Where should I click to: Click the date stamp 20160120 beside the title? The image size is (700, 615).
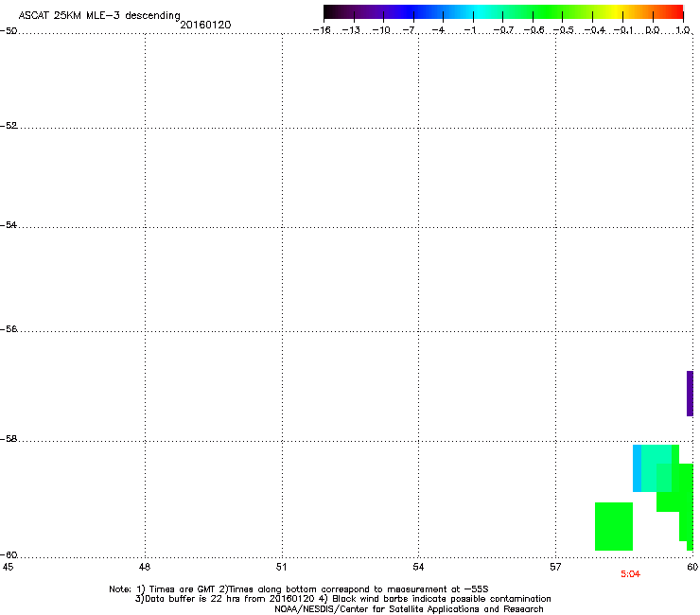pyautogui.click(x=206, y=25)
